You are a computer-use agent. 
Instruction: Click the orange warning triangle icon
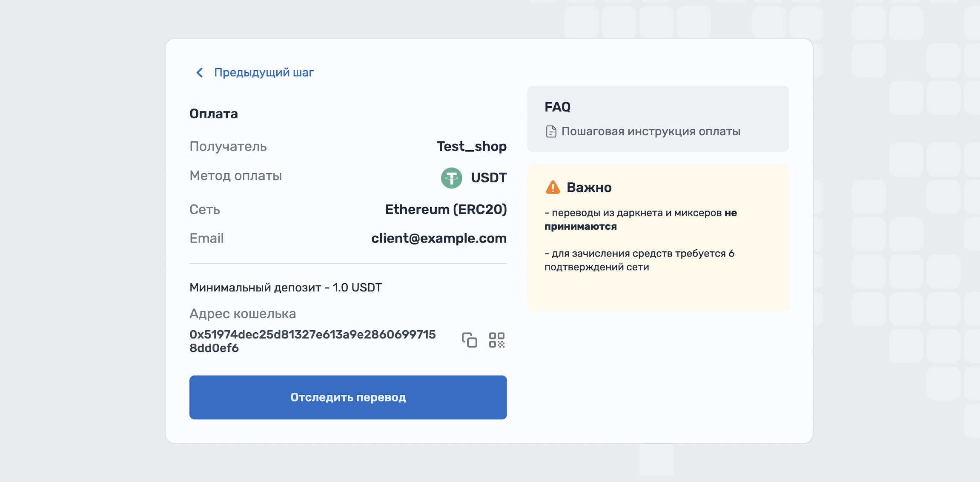coord(553,187)
